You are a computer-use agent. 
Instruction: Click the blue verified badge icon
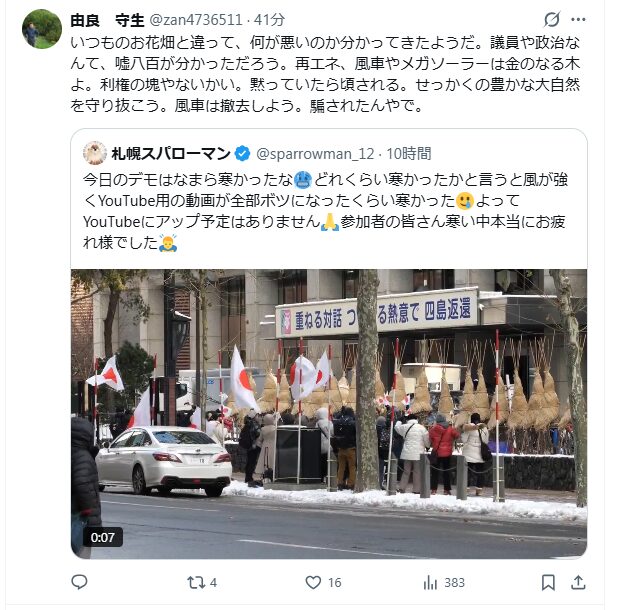coord(242,153)
